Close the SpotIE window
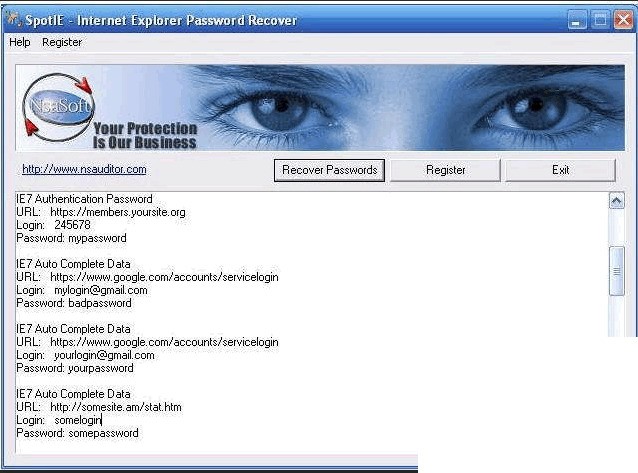 623,20
